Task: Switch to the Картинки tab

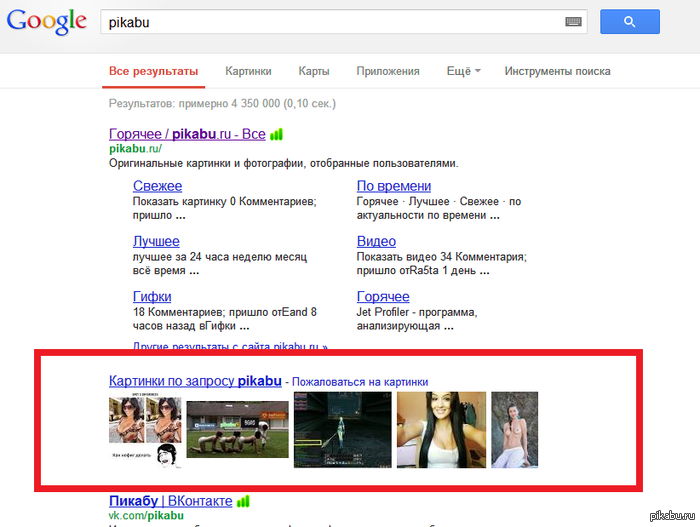Action: (x=248, y=71)
